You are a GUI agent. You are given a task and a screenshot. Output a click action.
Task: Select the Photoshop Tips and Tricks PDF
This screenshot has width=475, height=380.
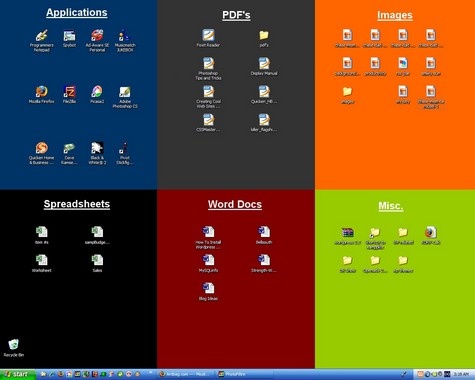tap(208, 68)
